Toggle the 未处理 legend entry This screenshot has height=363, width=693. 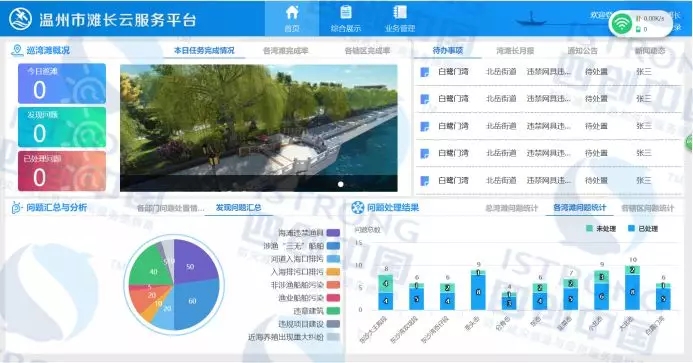[601, 229]
